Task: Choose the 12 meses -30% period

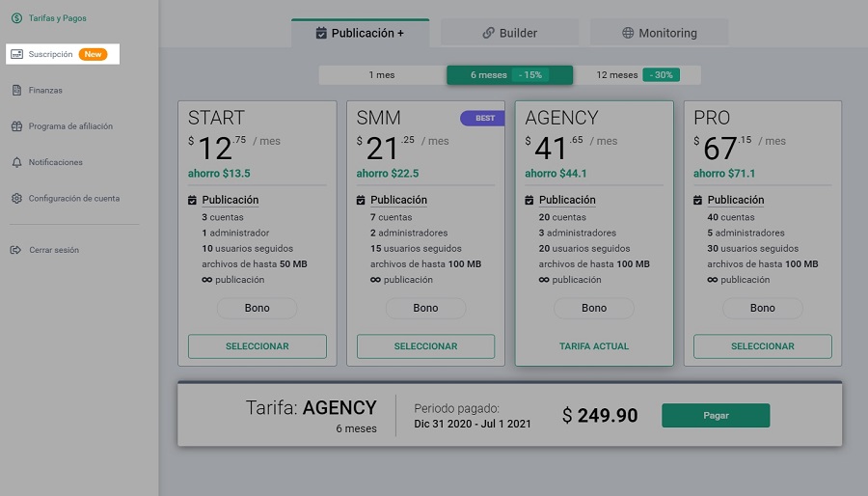Action: (x=637, y=74)
